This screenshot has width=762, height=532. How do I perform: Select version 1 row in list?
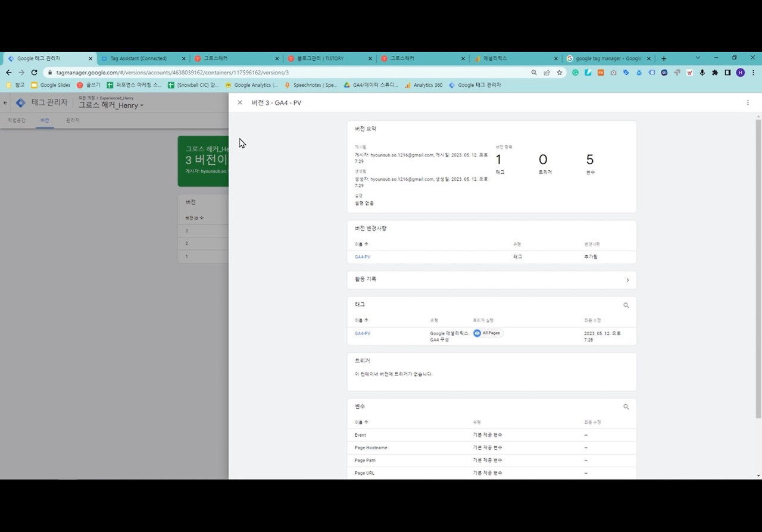click(203, 256)
